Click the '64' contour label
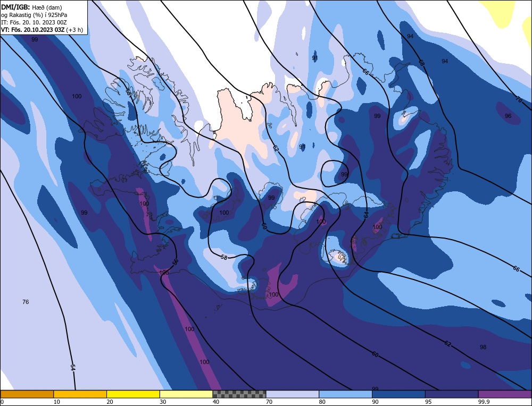This screenshot has width=532, height=406. coord(366,215)
